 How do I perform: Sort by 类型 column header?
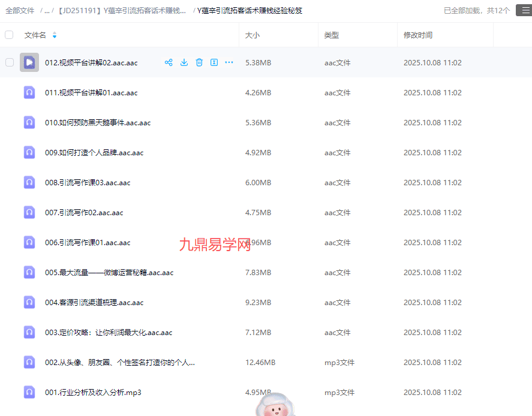(332, 35)
